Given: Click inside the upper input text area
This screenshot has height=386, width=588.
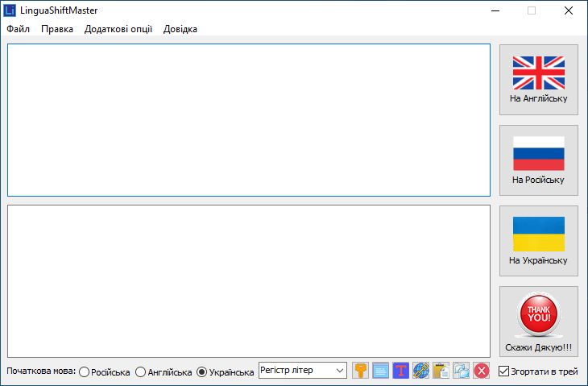Looking at the screenshot, I should point(249,120).
